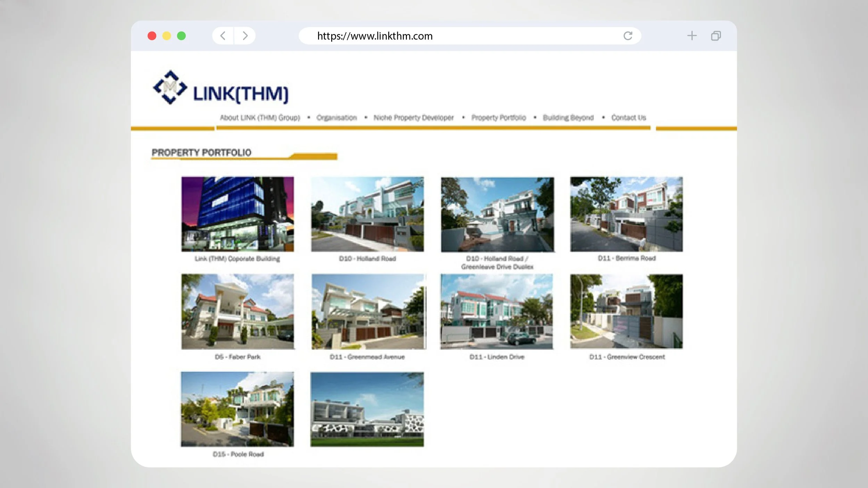The width and height of the screenshot is (868, 488).
Task: View the D10 - Holland Road property photo
Action: click(x=368, y=214)
